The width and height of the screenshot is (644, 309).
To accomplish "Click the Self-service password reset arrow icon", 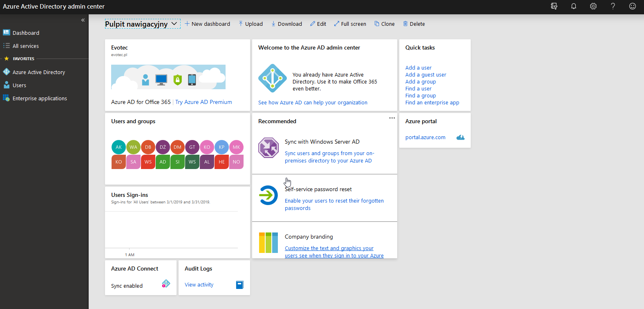I will pos(268,195).
